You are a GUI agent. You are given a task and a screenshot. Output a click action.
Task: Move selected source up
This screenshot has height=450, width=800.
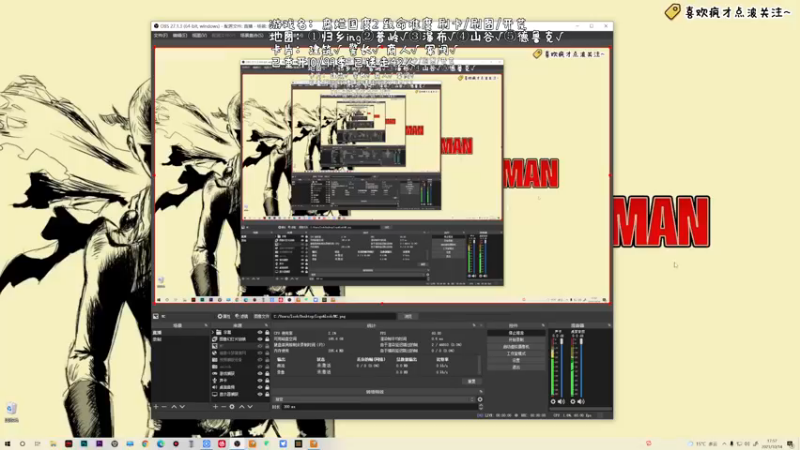242,407
